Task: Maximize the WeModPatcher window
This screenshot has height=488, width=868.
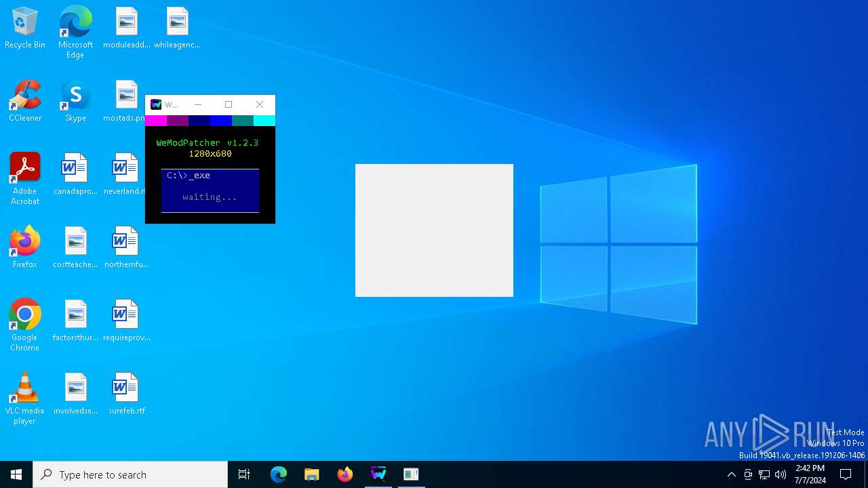Action: coord(229,104)
